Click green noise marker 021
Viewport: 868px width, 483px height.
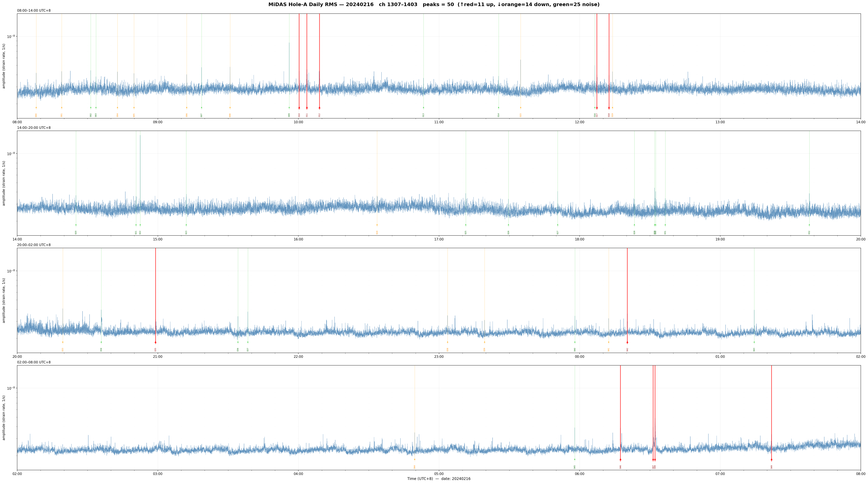click(136, 225)
